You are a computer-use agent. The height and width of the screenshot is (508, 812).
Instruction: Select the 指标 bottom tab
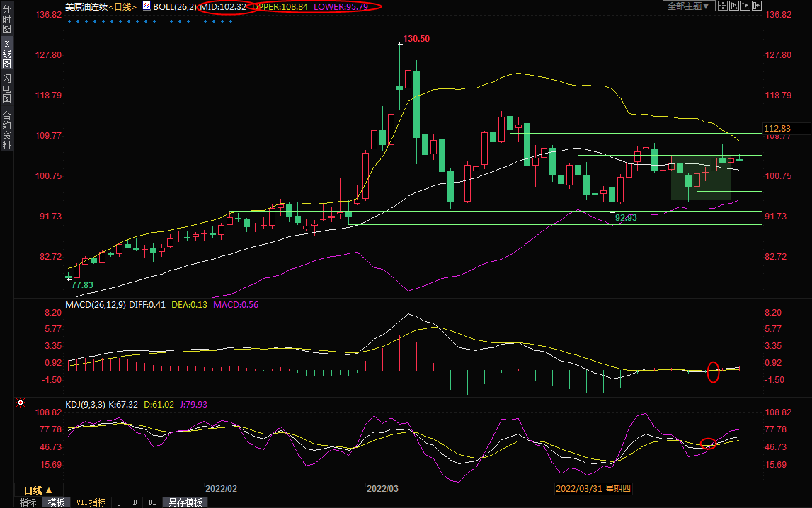(28, 502)
